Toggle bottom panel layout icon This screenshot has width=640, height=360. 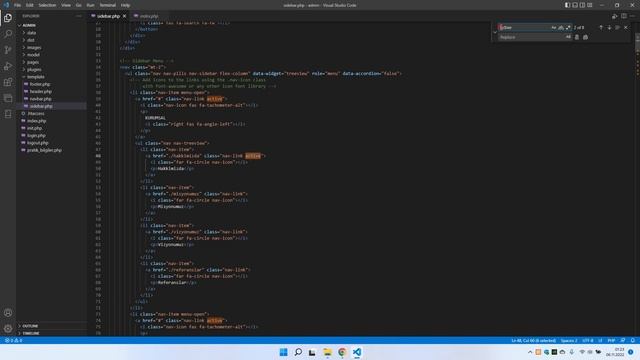point(575,5)
